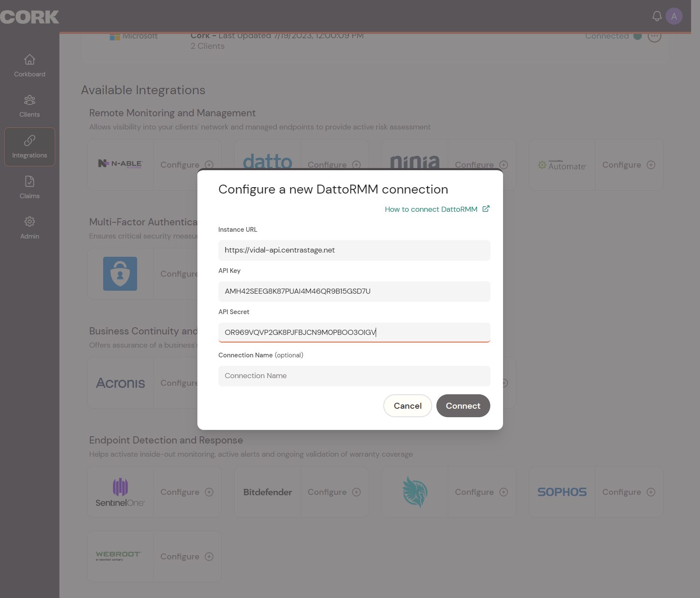
Task: Click the Sophos logo
Action: point(562,492)
